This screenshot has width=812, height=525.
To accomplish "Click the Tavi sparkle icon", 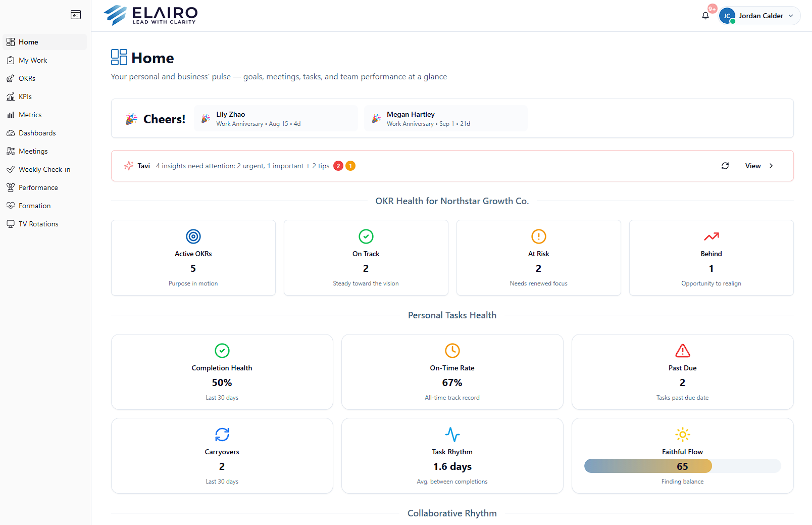I will [129, 166].
